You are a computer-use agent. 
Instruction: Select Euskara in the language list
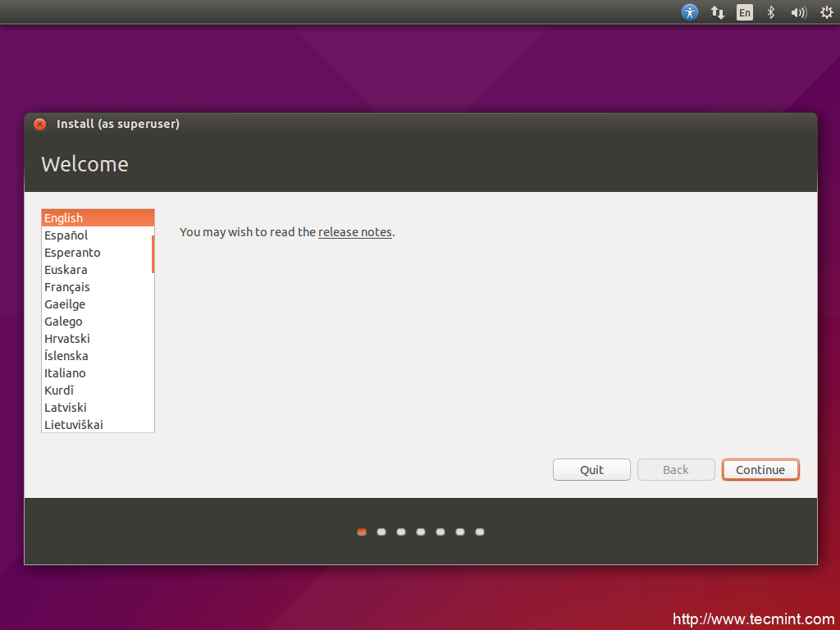98,269
